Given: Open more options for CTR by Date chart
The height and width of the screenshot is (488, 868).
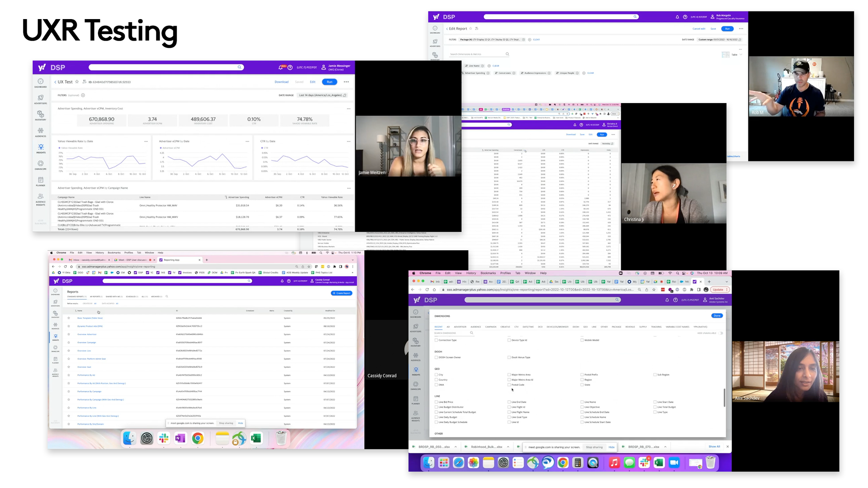Looking at the screenshot, I should point(349,142).
